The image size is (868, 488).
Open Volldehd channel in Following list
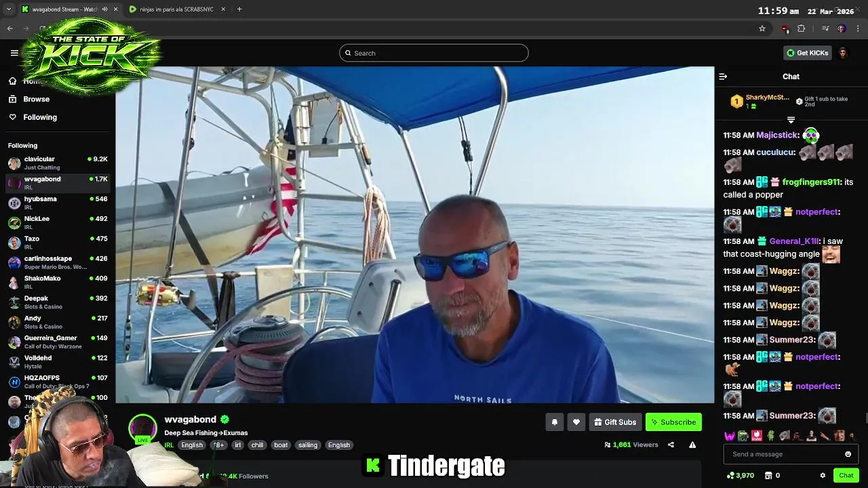(x=58, y=361)
